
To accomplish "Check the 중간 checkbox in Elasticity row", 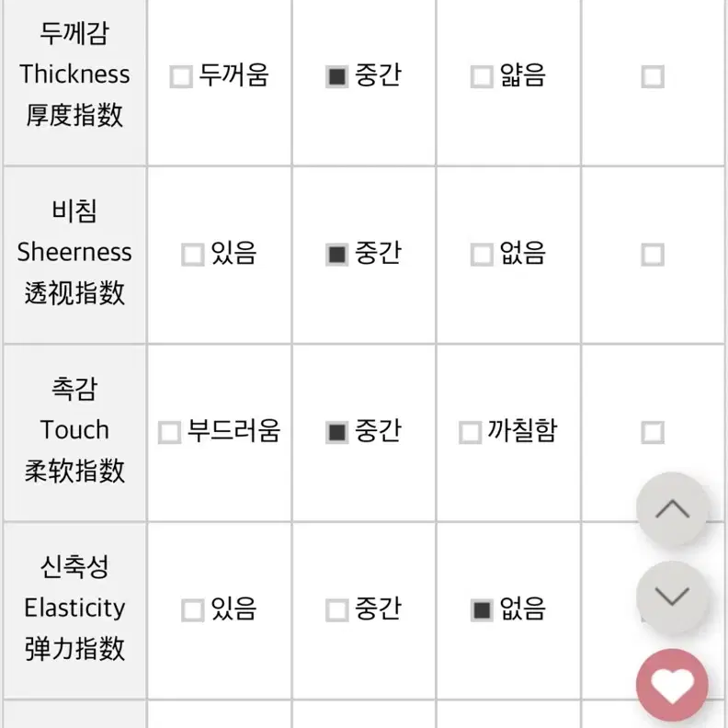I will tap(337, 610).
